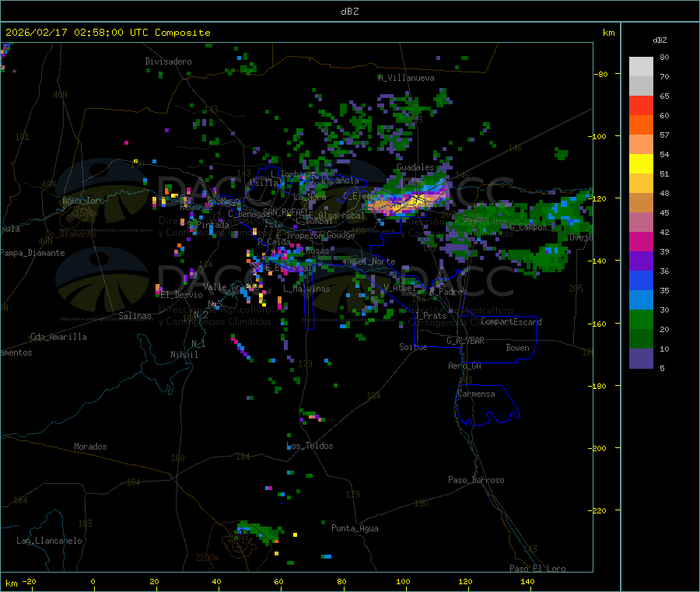This screenshot has width=700, height=592.
Task: Click the 0 km horizontal axis tick
Action: (93, 581)
